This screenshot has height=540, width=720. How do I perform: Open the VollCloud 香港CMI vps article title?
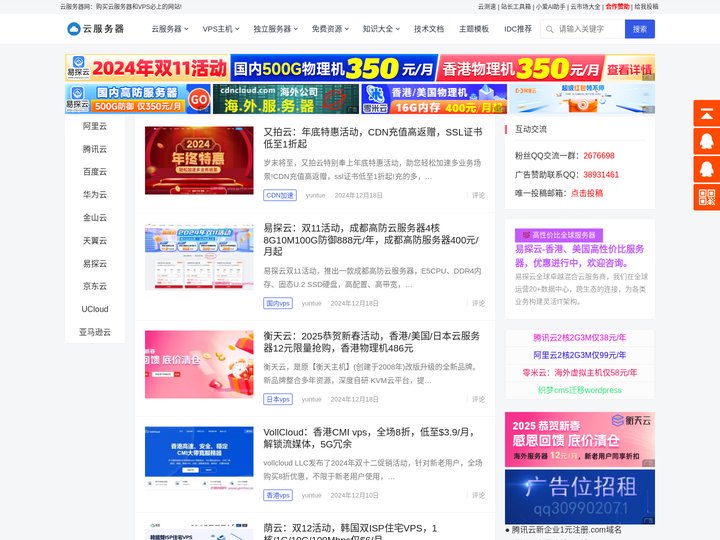[369, 438]
